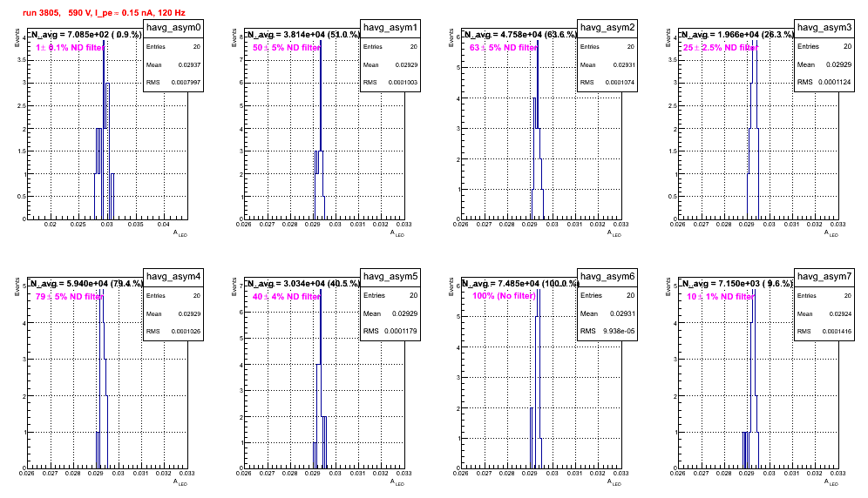Select the havg_asym6 stats box title
The width and height of the screenshot is (868, 498).
click(x=607, y=277)
